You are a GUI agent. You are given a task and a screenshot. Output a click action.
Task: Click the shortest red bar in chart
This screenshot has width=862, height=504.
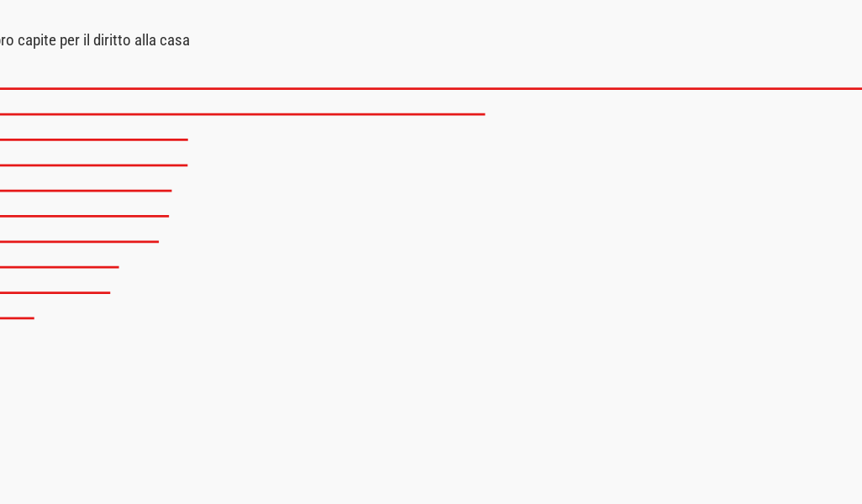pos(17,318)
